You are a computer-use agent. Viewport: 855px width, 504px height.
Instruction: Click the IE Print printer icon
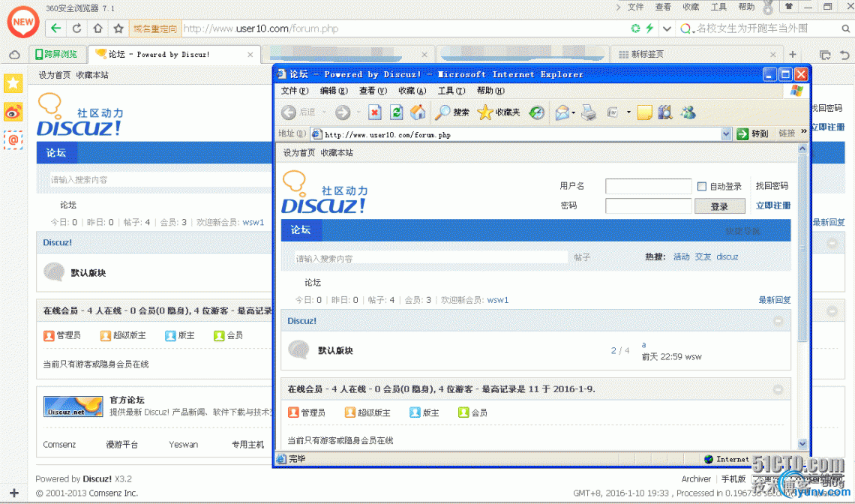588,112
